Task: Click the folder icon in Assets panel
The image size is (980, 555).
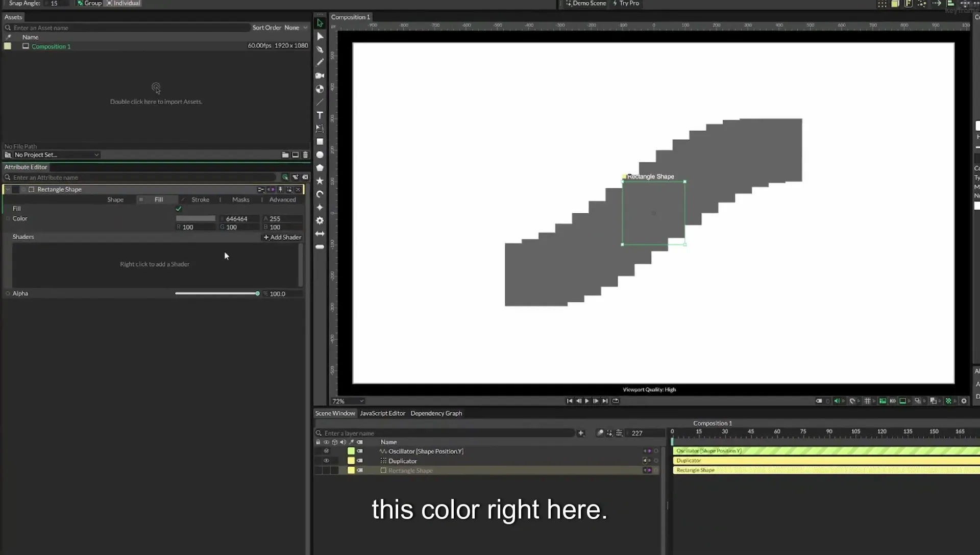Action: 285,155
